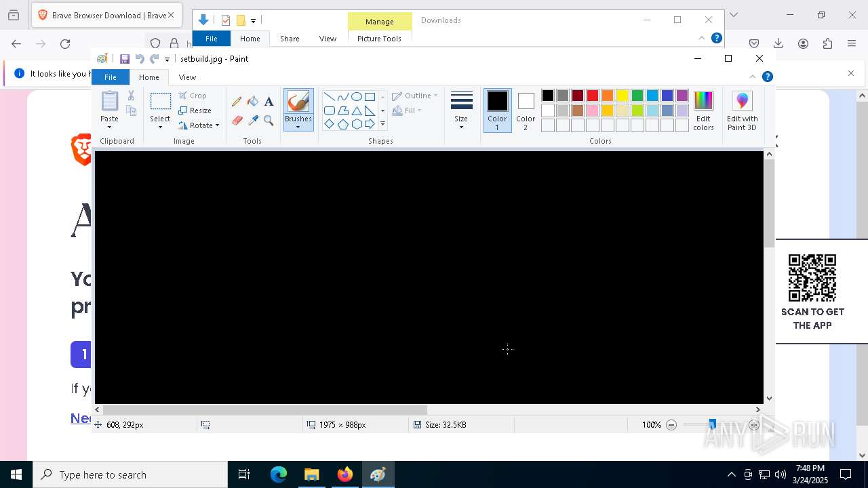This screenshot has height=488, width=868.
Task: Choose the Line shape
Action: (x=329, y=96)
